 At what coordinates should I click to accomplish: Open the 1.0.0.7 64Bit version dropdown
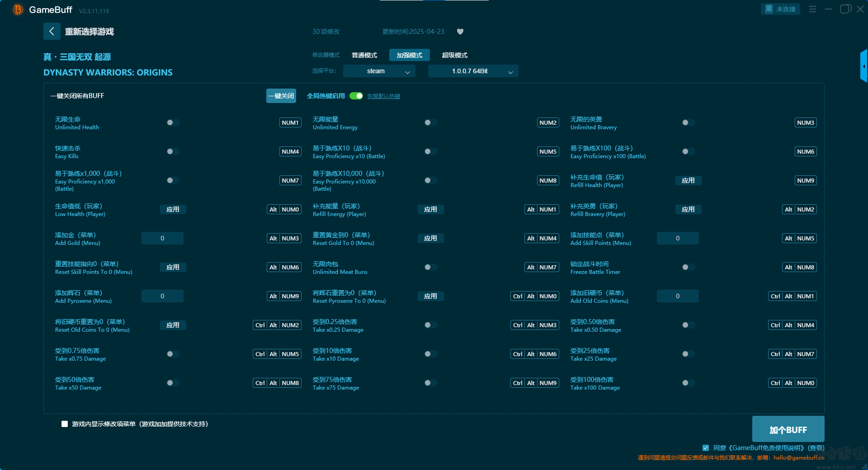click(x=473, y=71)
